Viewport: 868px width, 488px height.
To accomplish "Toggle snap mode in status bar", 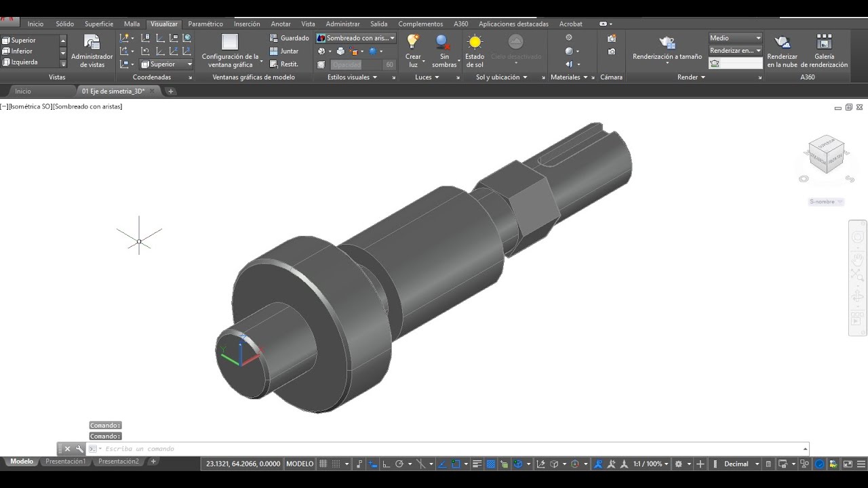I will pyautogui.click(x=336, y=464).
